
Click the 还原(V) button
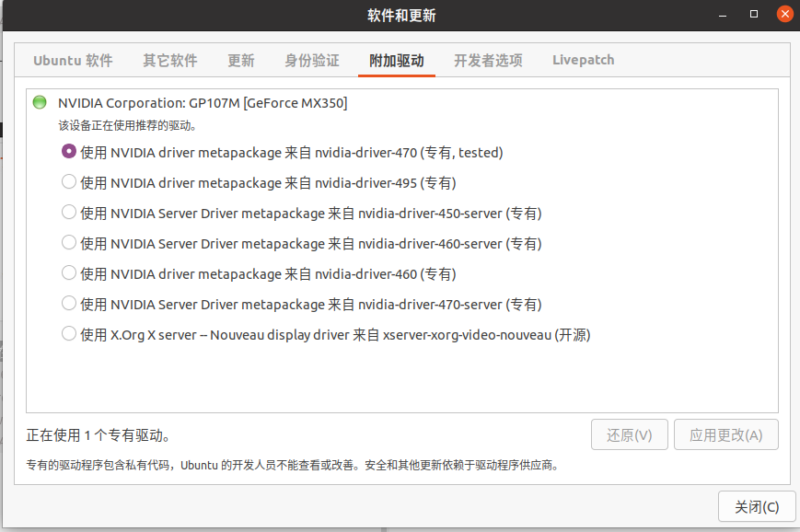629,434
